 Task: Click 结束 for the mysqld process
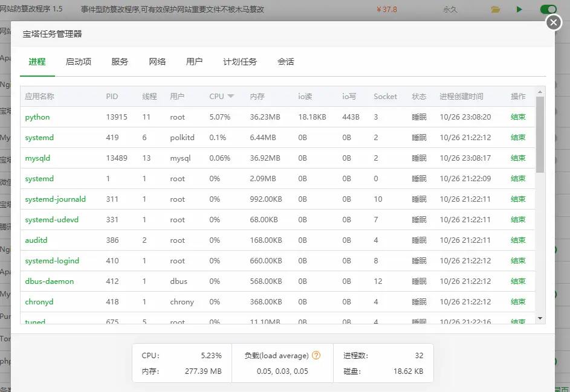click(x=518, y=158)
